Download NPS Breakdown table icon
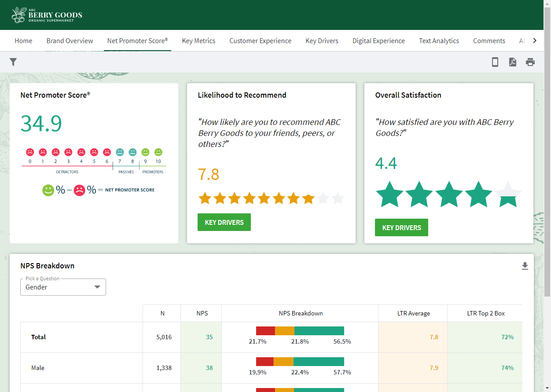Image resolution: width=551 pixels, height=392 pixels. click(525, 266)
